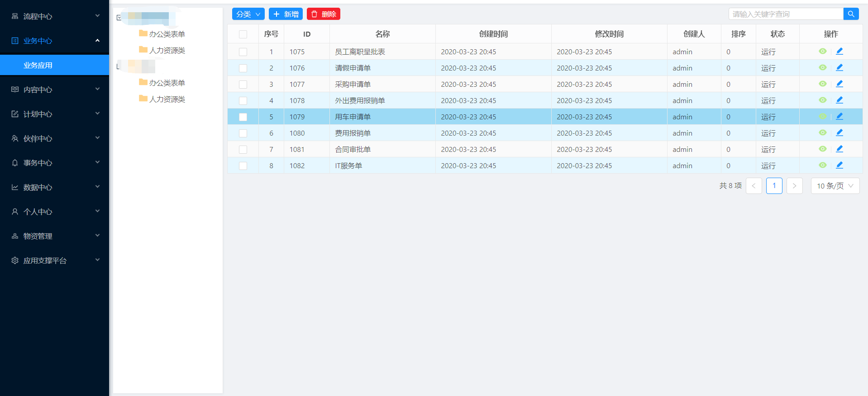Expand the 内容中心 chevron

coord(97,89)
